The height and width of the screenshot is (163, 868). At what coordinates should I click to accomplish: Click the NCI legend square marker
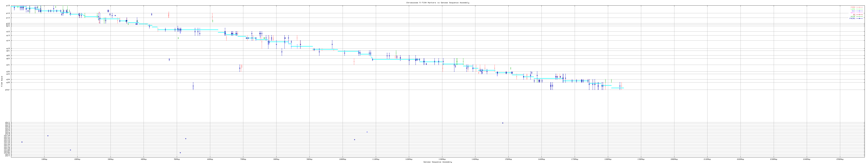859,11
